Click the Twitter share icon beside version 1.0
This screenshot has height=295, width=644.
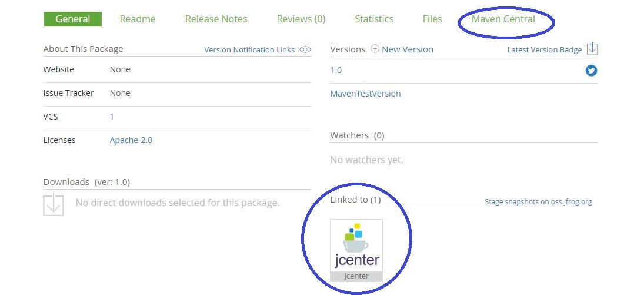(591, 71)
